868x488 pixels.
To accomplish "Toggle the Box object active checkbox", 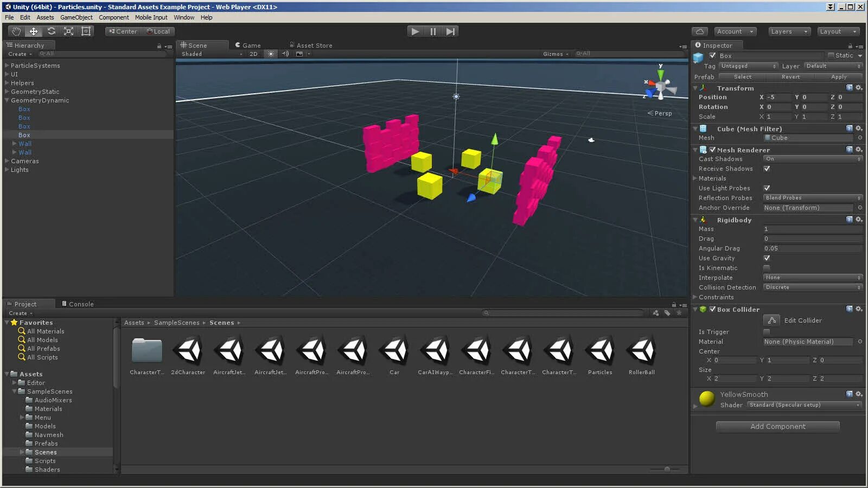I will click(x=712, y=56).
